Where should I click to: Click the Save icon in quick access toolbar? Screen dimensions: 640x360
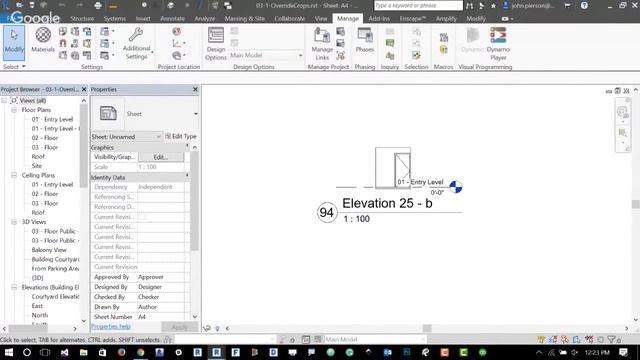tap(31, 6)
